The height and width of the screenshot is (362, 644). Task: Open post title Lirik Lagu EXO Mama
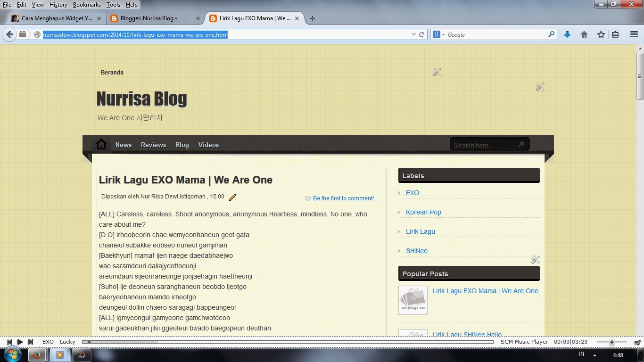pos(186,180)
